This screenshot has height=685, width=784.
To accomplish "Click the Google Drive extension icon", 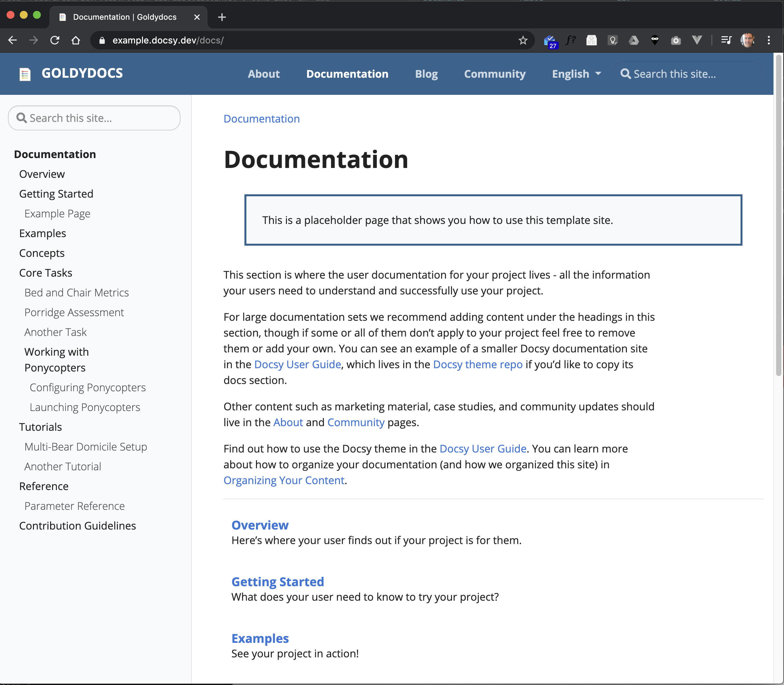I will [x=634, y=40].
